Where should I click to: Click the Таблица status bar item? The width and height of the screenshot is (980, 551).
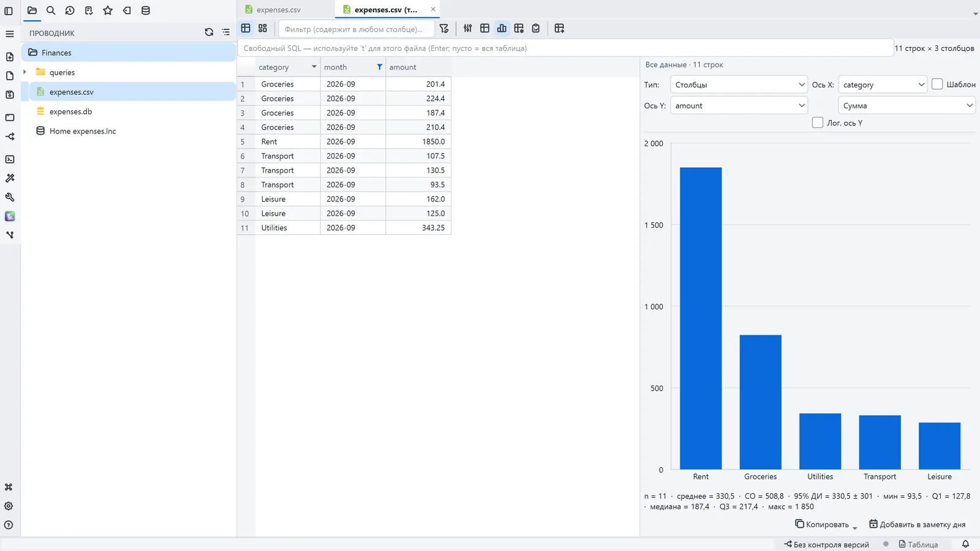(x=918, y=544)
